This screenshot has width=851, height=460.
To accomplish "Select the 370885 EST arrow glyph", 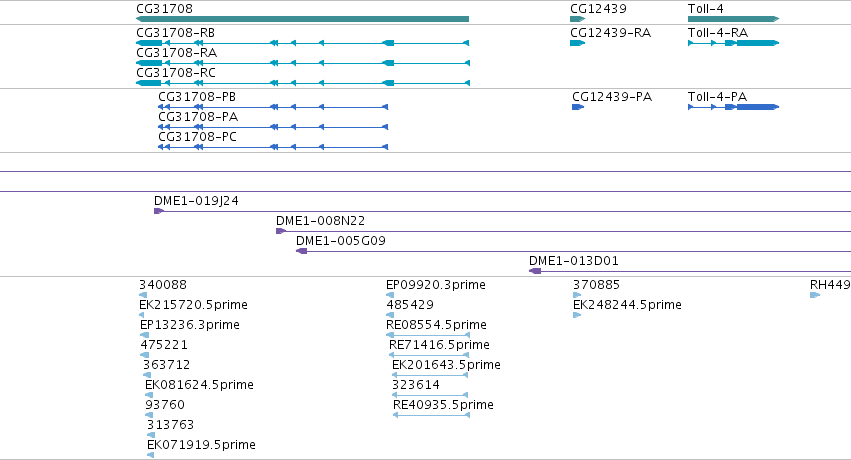I will coord(577,295).
